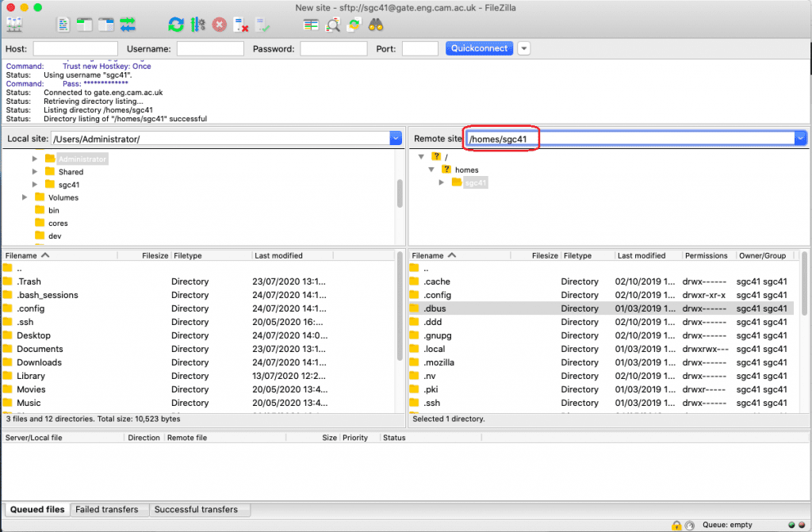The image size is (812, 532).
Task: Switch to the Failed transfers tab
Action: pos(109,510)
